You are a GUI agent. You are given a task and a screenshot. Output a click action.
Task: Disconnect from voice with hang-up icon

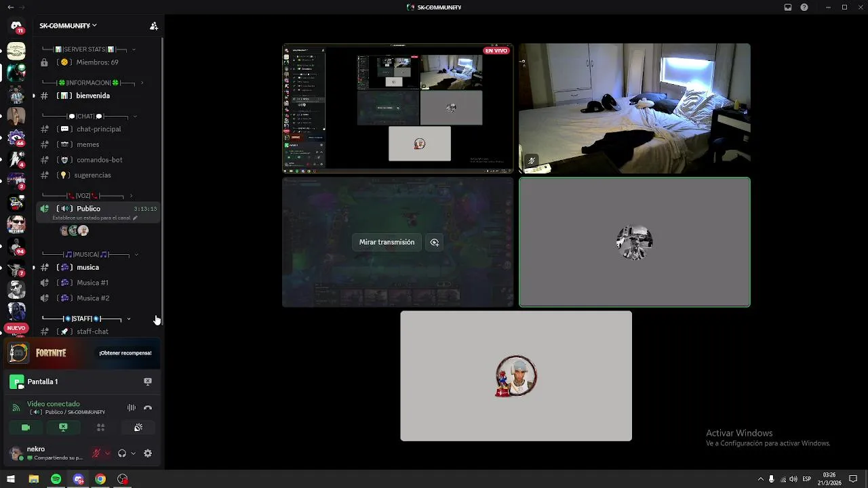coord(148,408)
